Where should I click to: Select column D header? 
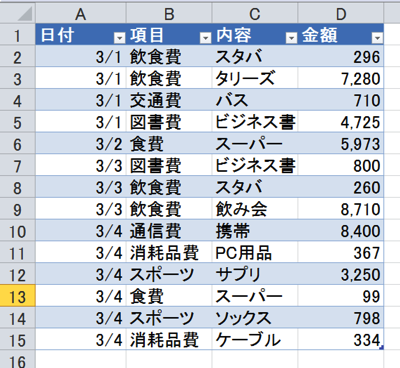click(x=341, y=14)
